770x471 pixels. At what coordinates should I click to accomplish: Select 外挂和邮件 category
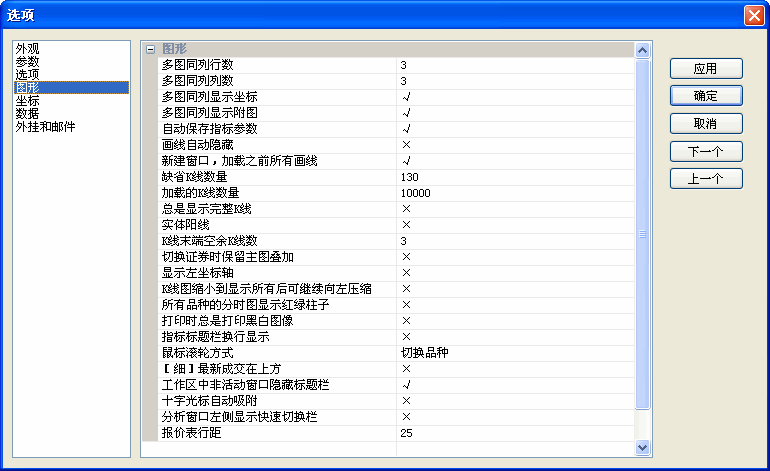[x=45, y=127]
